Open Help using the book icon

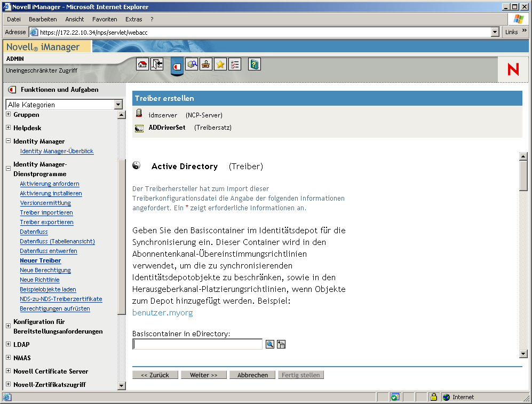tap(254, 64)
